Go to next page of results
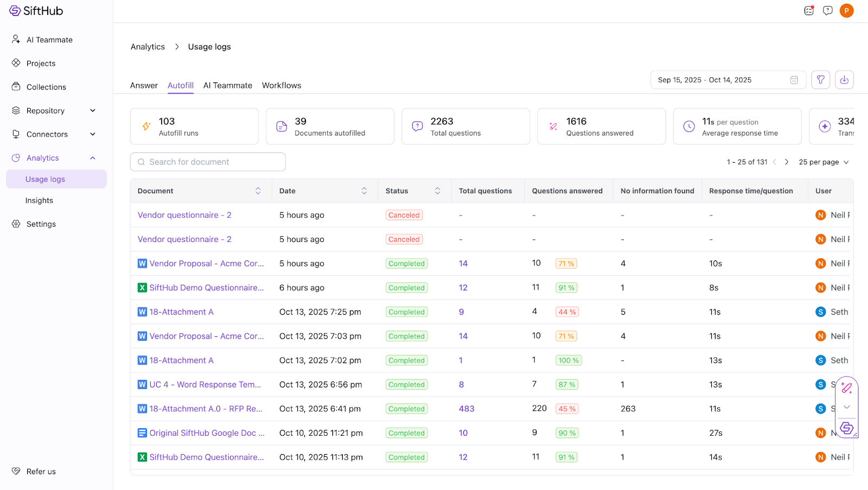868x490 pixels. point(787,162)
